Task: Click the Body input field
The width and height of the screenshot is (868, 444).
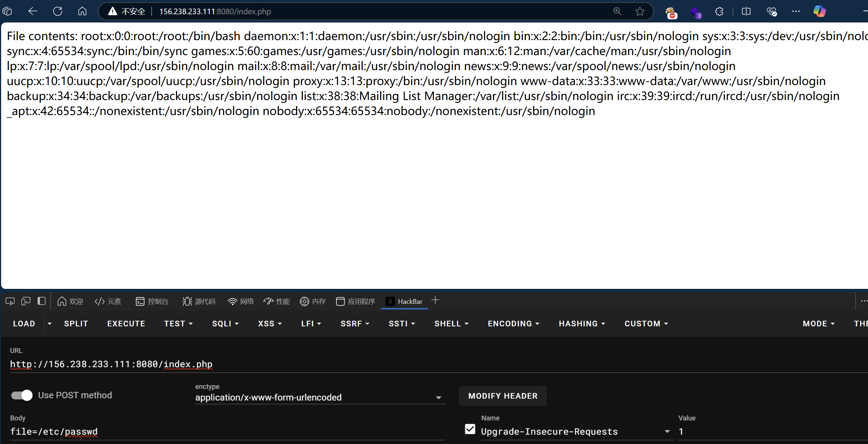Action: point(225,432)
